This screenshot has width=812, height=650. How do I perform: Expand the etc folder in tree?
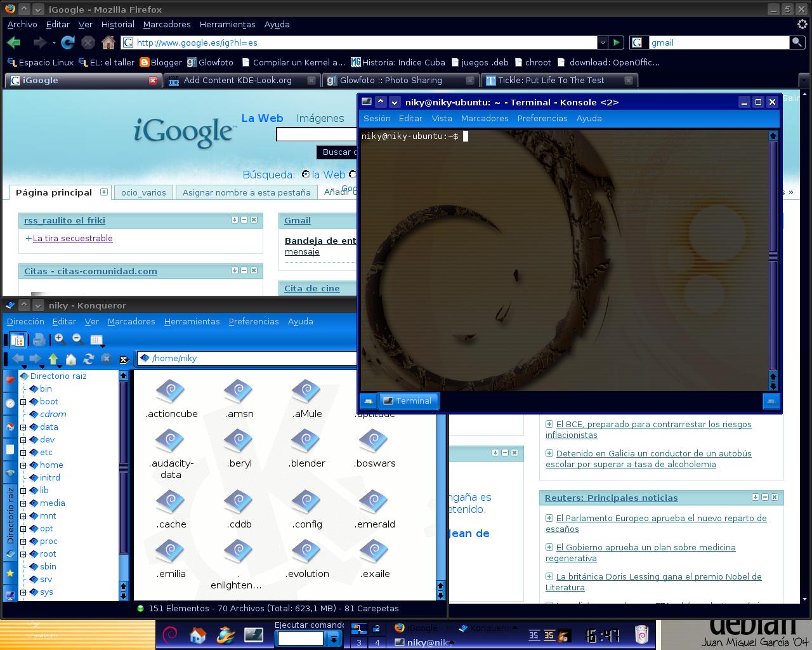pyautogui.click(x=23, y=453)
